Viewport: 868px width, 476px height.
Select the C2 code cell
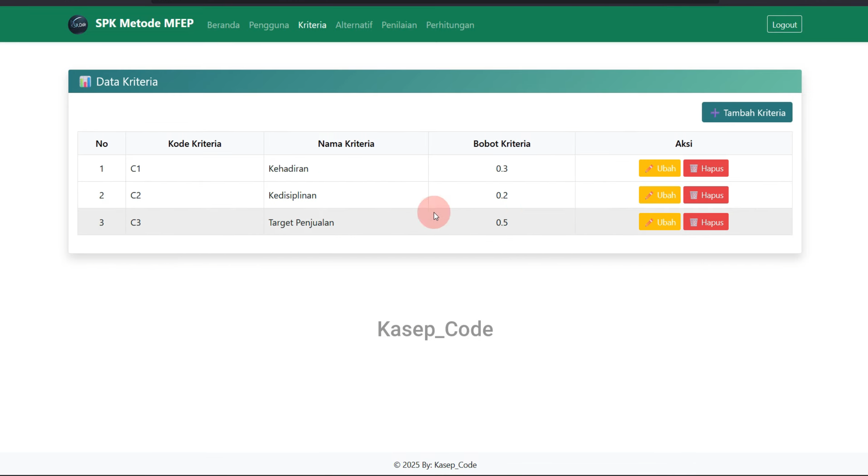pos(195,195)
